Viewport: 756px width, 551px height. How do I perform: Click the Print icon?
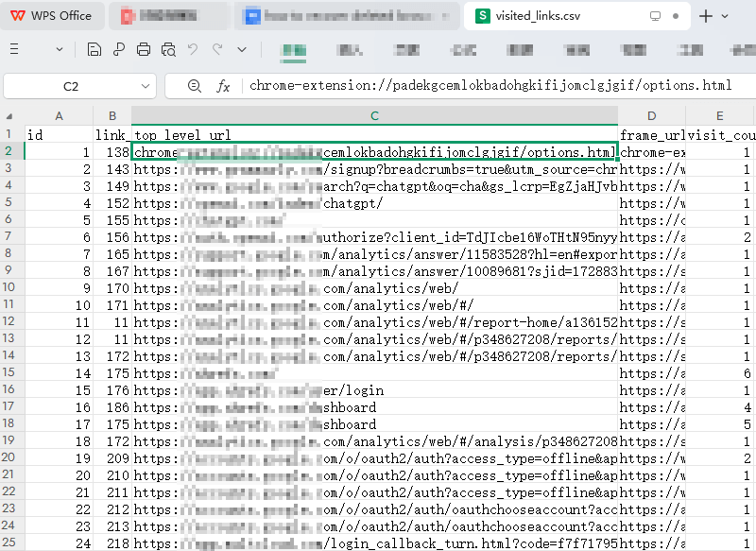(144, 50)
